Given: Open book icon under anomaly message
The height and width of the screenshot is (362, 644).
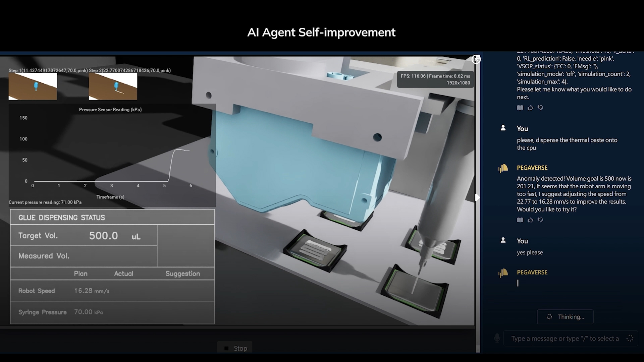Looking at the screenshot, I should click(520, 220).
